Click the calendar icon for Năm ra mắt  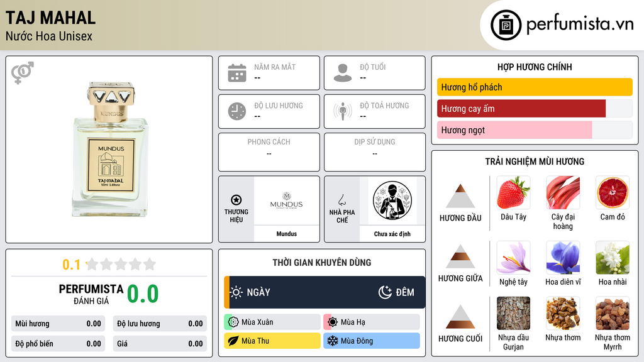237,73
